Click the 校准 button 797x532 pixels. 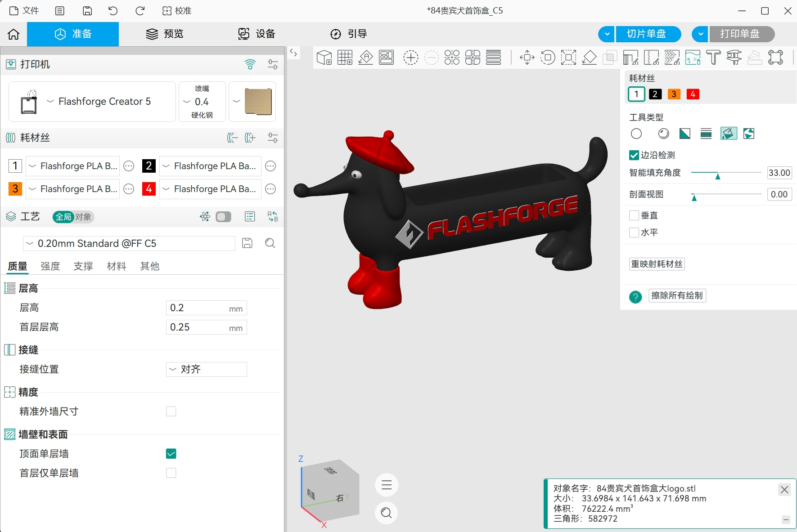coord(177,11)
